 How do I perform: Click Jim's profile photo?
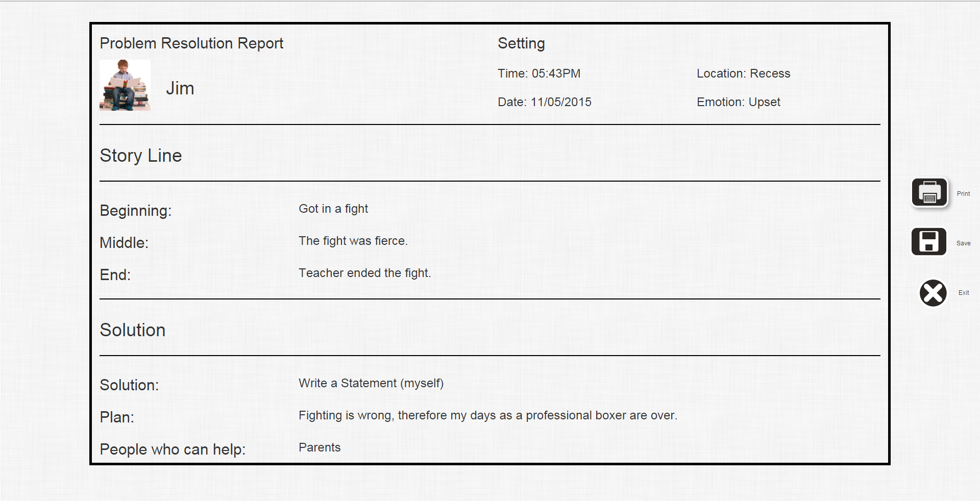click(125, 85)
